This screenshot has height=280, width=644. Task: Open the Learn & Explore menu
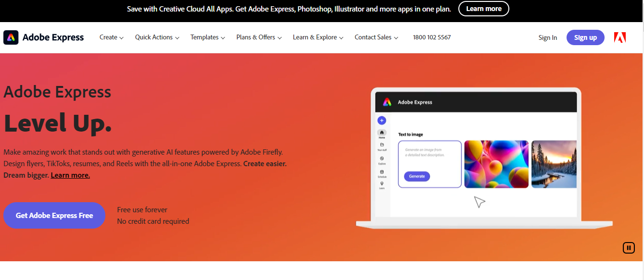click(x=318, y=37)
